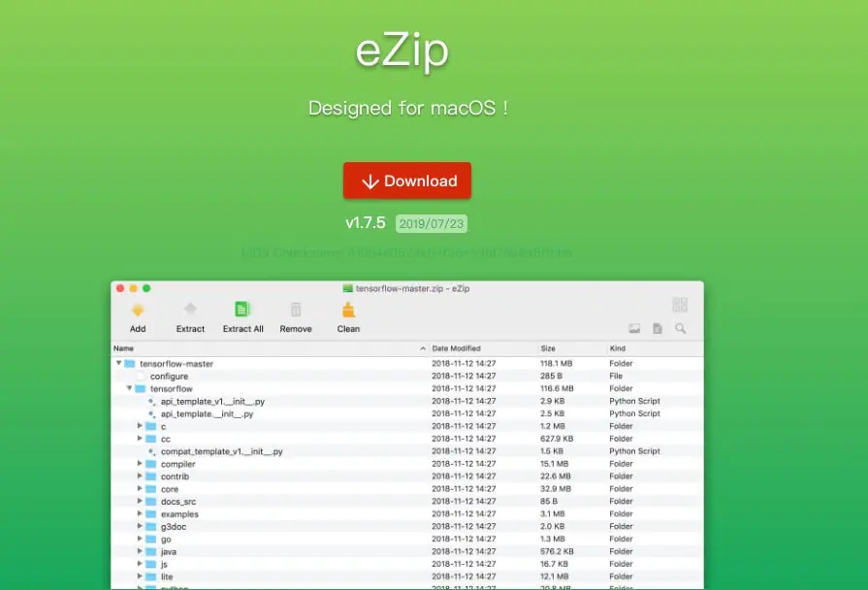Click the 576.2 KB size cell

(557, 551)
